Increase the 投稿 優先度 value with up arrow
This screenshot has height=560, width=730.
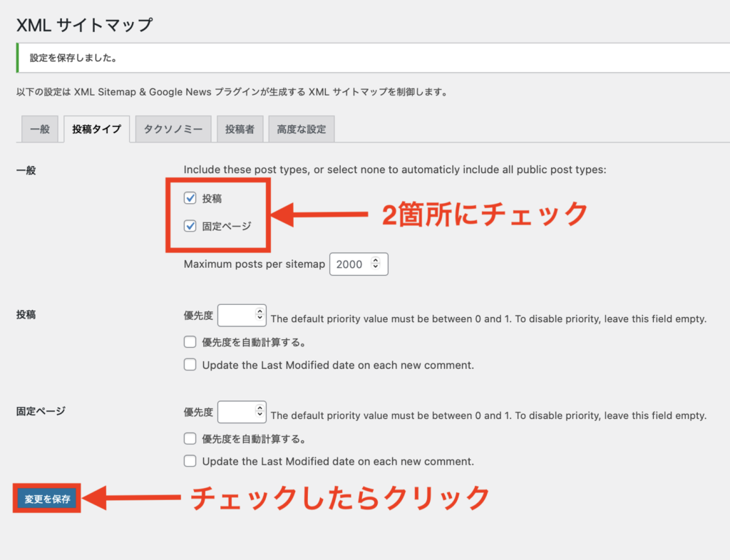point(260,312)
